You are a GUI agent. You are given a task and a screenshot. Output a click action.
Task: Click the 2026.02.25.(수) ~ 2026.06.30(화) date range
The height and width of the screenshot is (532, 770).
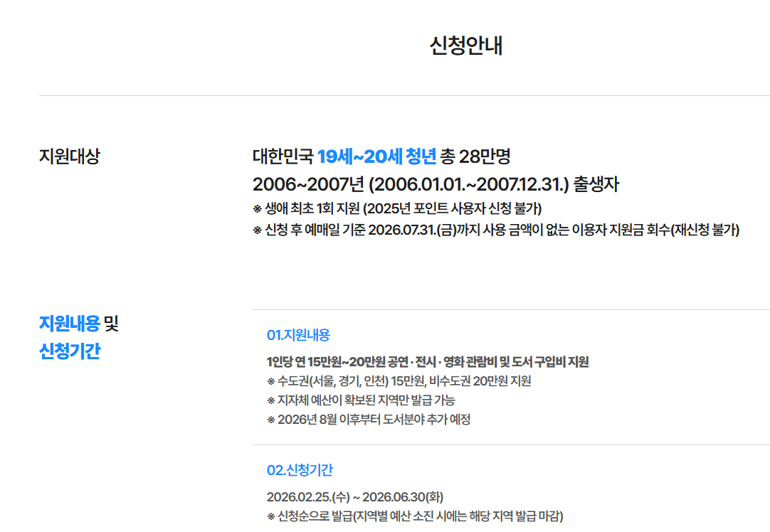pos(354,496)
